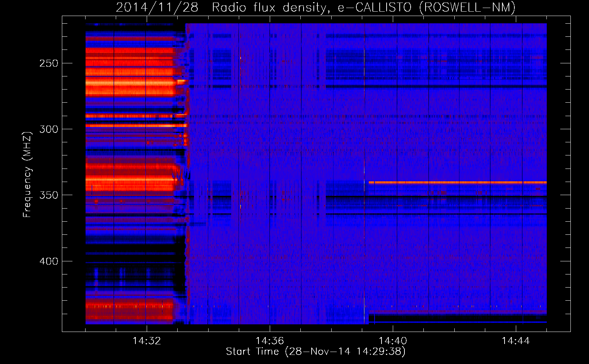This screenshot has width=589, height=364.
Task: Click the orange horizontal line near 340 MHz
Action: [x=458, y=182]
